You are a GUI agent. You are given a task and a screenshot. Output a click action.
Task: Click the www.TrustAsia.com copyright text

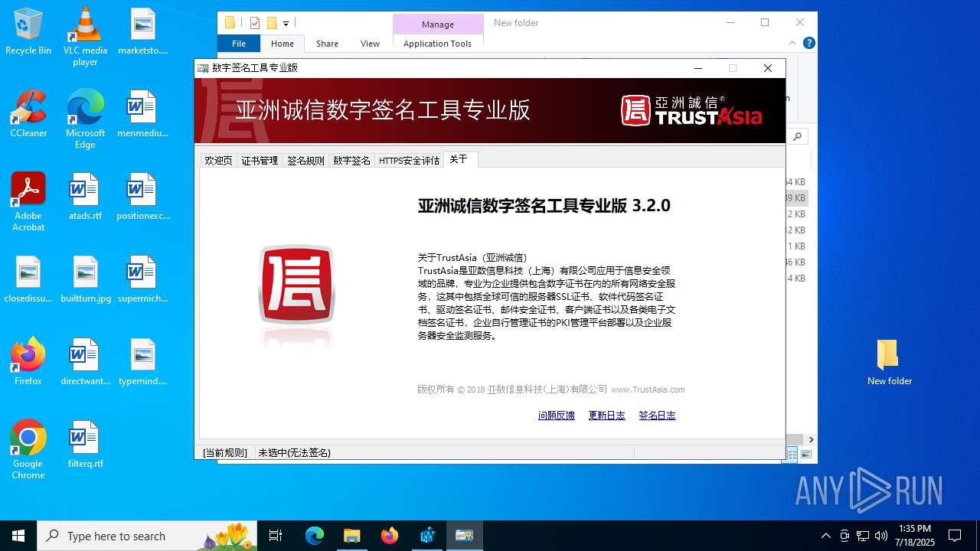pyautogui.click(x=648, y=390)
